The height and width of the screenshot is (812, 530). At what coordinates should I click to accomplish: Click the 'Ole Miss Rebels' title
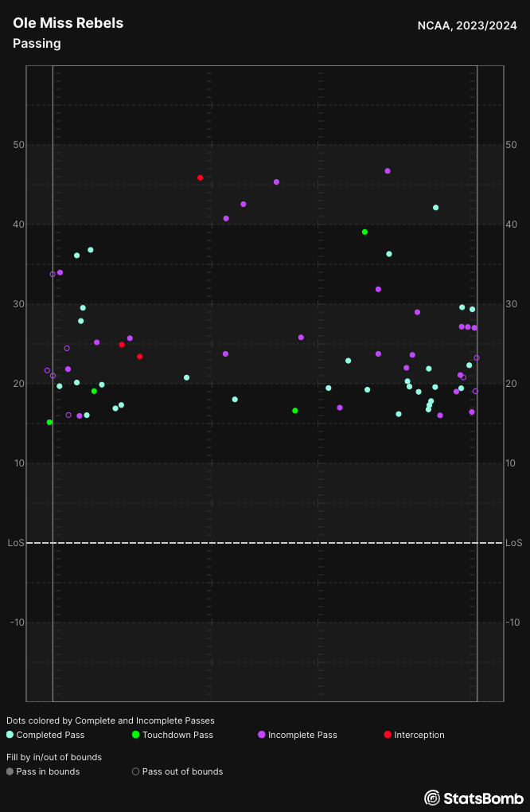[x=68, y=23]
